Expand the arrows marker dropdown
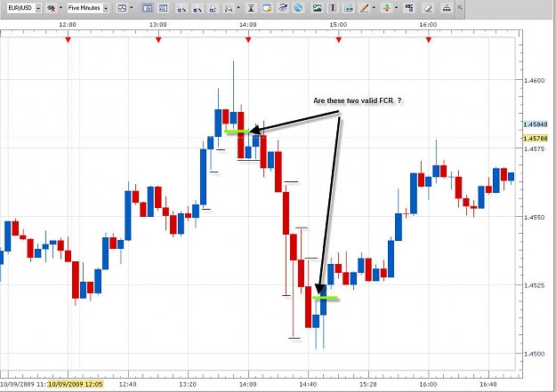Screen dimensions: 556x392 point(396,8)
